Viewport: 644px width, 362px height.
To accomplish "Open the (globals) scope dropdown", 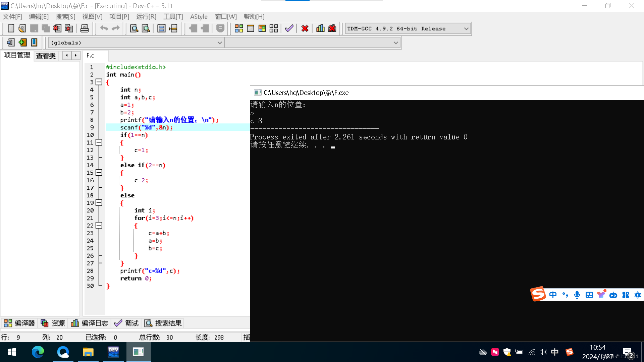I will click(219, 43).
